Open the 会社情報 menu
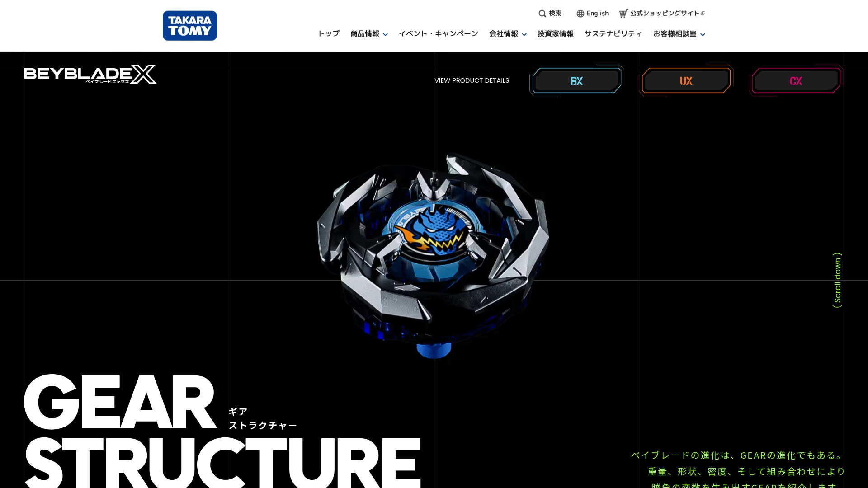868x488 pixels. coord(504,34)
